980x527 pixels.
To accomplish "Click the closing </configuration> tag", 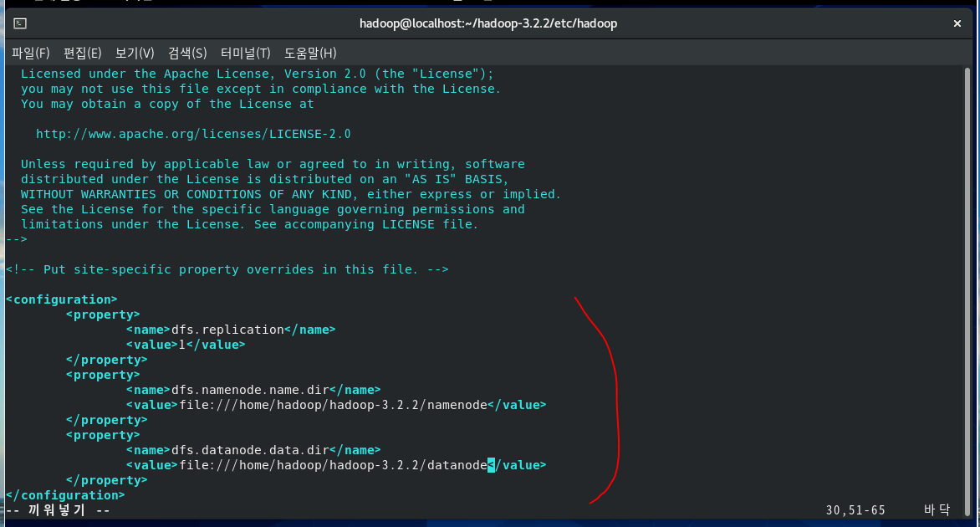I will [x=65, y=495].
